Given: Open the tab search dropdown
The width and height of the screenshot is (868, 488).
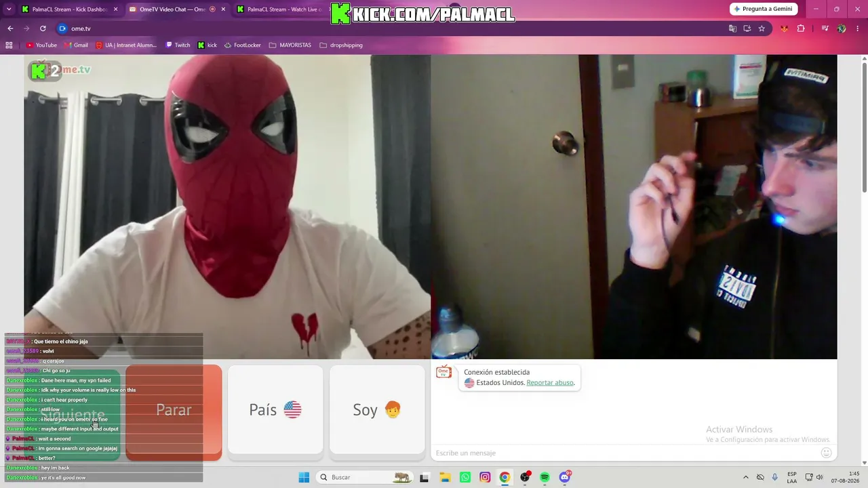Looking at the screenshot, I should coord(9,9).
